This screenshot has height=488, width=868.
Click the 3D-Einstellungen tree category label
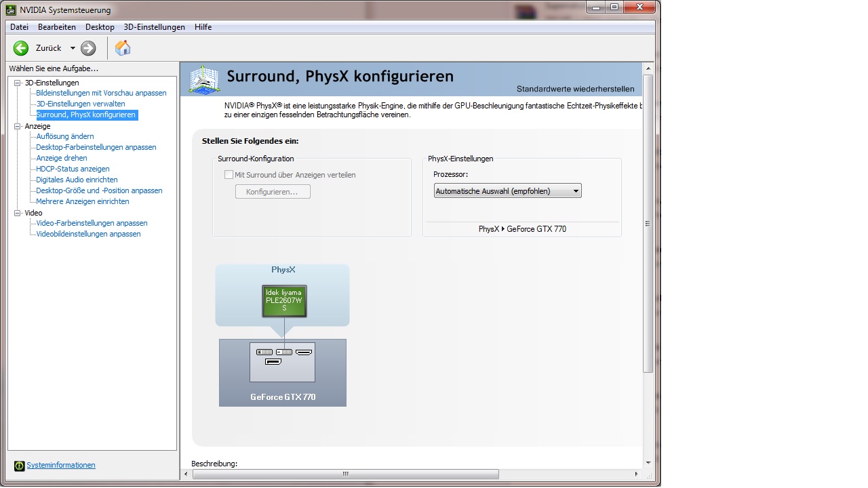point(52,83)
